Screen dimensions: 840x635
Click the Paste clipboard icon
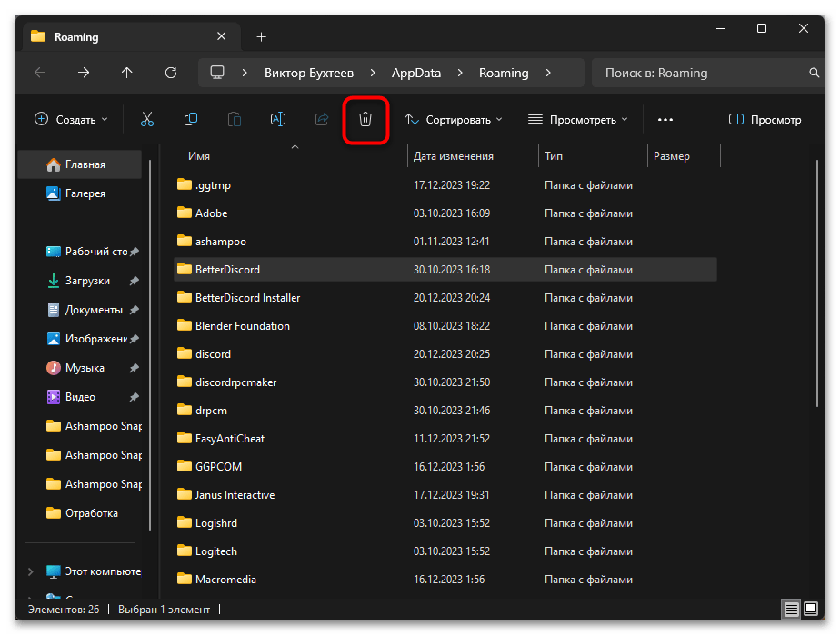(235, 119)
